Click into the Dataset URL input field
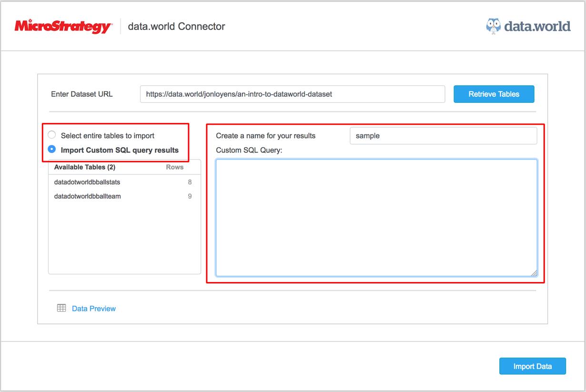Image resolution: width=586 pixels, height=392 pixels. 292,94
